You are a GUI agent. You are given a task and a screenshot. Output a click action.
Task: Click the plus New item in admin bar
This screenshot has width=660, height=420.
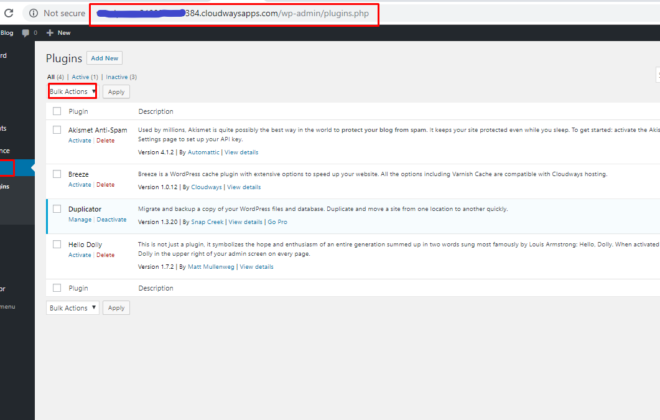pyautogui.click(x=59, y=33)
